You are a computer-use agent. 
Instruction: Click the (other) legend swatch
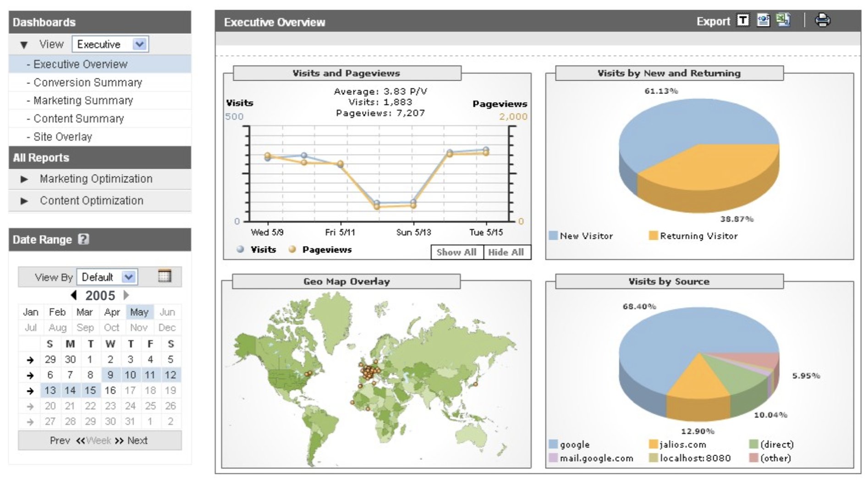[x=753, y=458]
